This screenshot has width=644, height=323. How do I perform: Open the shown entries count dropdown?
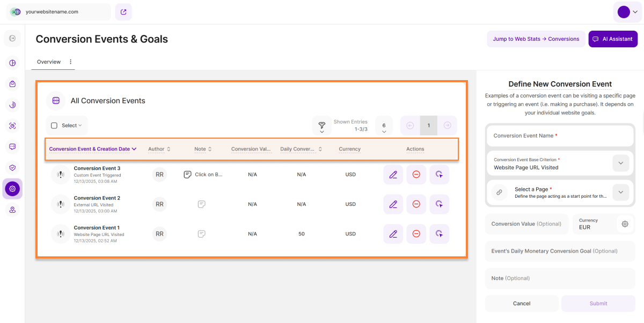(384, 126)
